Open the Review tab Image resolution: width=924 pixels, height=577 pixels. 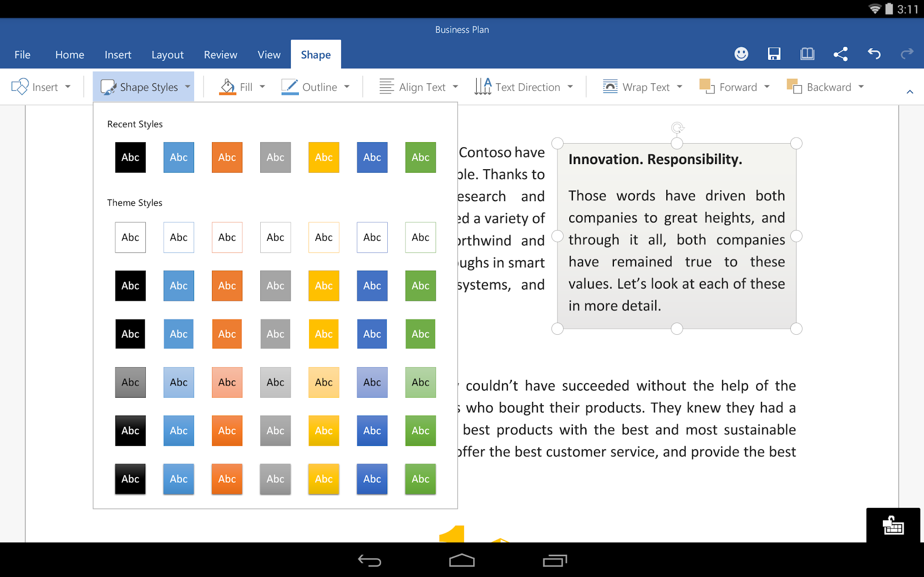click(220, 55)
